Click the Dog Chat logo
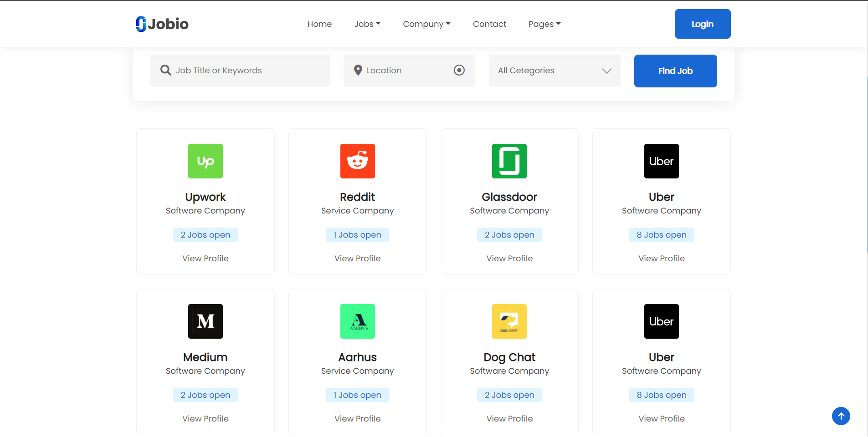This screenshot has width=868, height=437. [509, 321]
